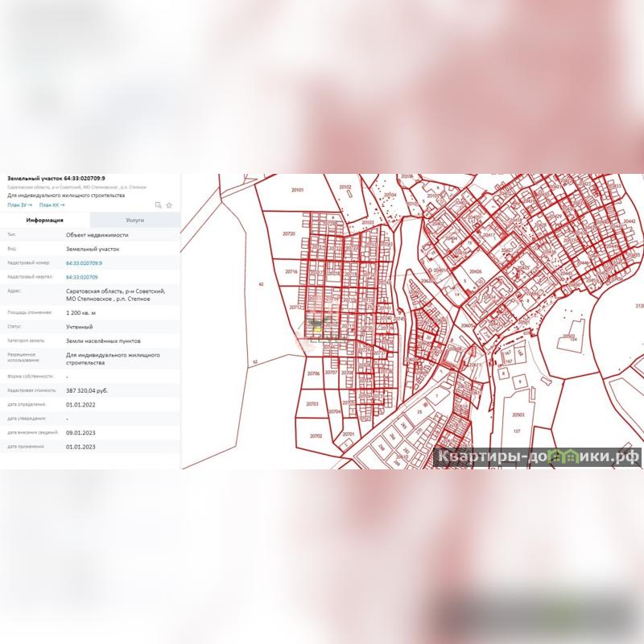Open cadastral quarter link 64:33:020709

point(82,277)
